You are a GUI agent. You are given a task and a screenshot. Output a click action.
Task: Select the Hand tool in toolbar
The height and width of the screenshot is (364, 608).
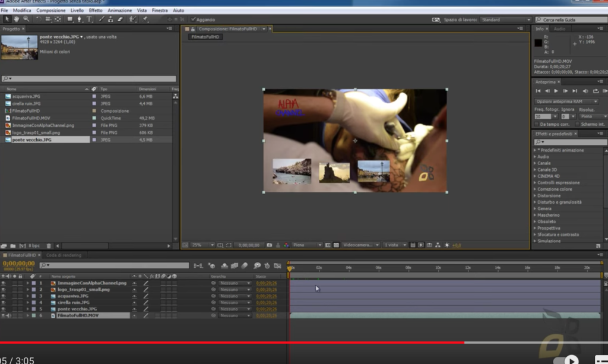16,19
